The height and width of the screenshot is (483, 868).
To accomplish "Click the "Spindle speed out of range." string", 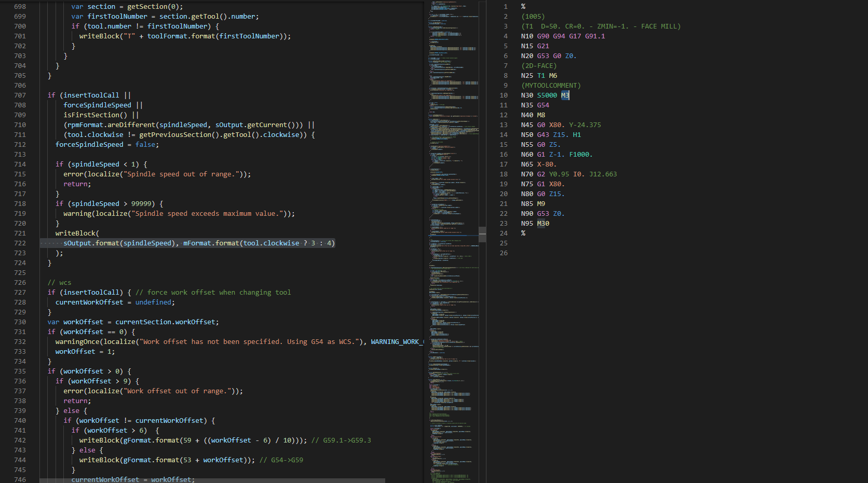I will [x=181, y=174].
